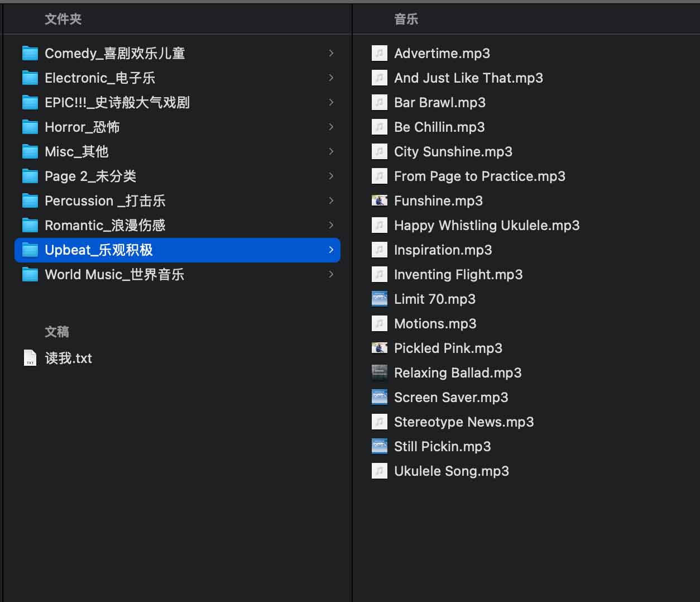Image resolution: width=700 pixels, height=602 pixels.
Task: Click the Upbeat_乐观积极 selected row chevron
Action: click(331, 250)
